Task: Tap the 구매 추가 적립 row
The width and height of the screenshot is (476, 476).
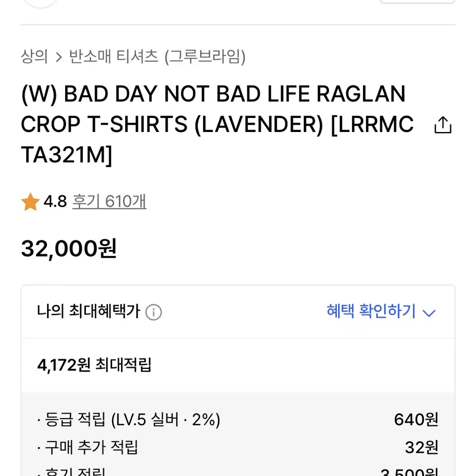Action: tap(238, 447)
